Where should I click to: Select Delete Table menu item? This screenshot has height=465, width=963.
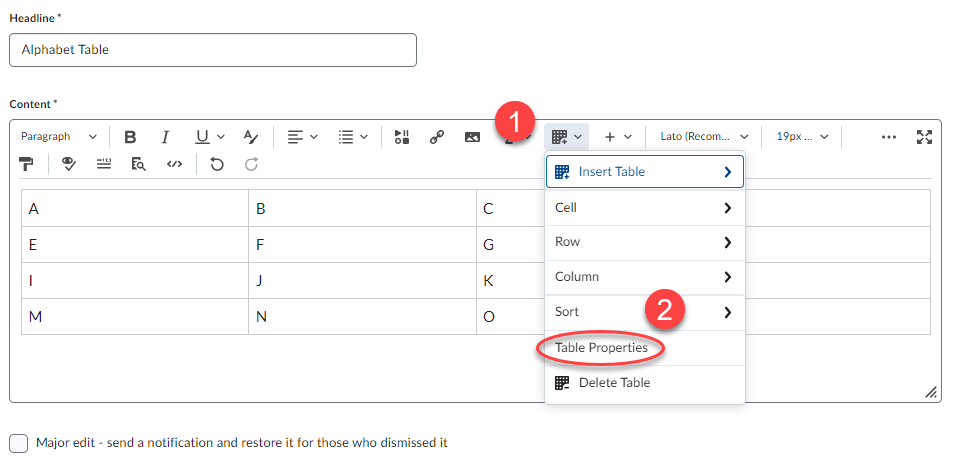(645, 383)
